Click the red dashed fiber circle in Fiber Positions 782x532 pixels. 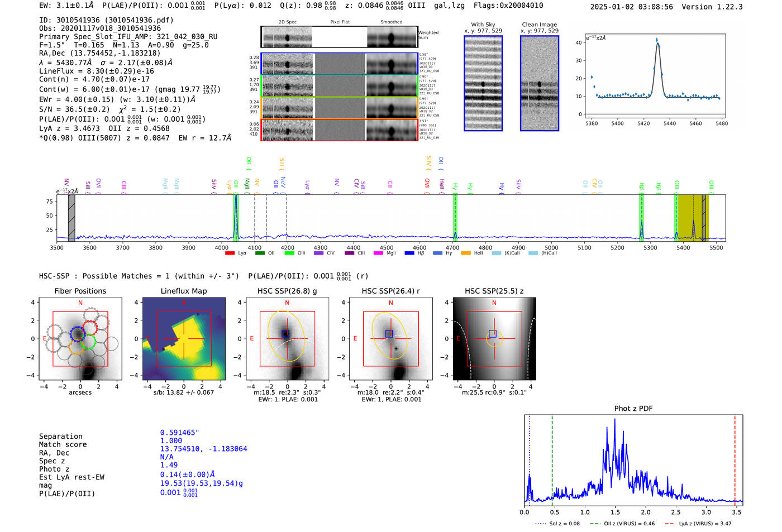point(90,328)
